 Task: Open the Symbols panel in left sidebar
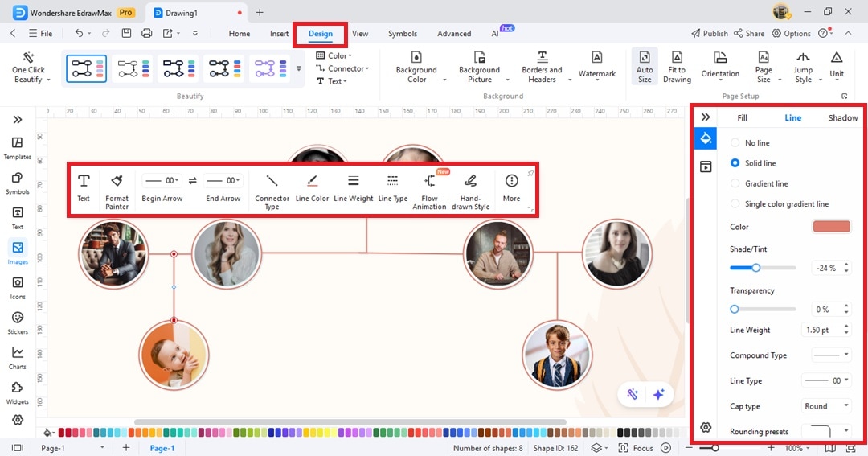17,183
